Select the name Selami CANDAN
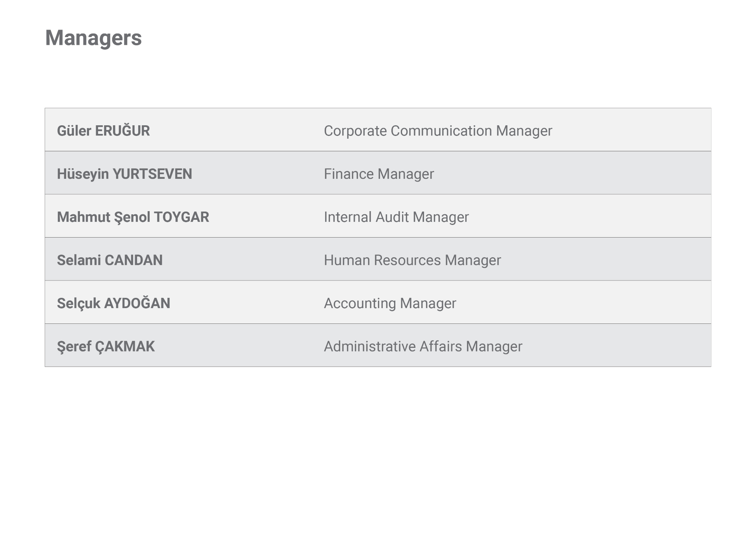The image size is (756, 535). [x=110, y=260]
